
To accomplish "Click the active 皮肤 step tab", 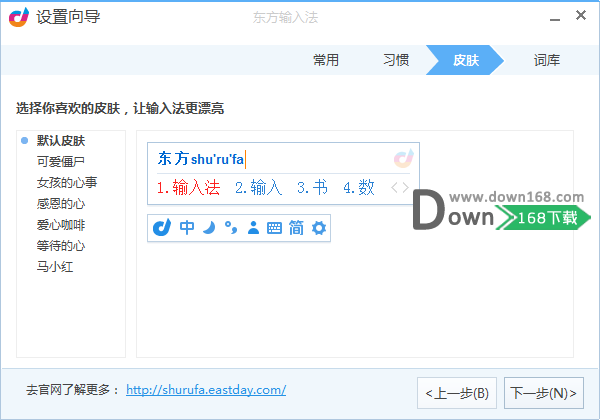I will click(465, 60).
